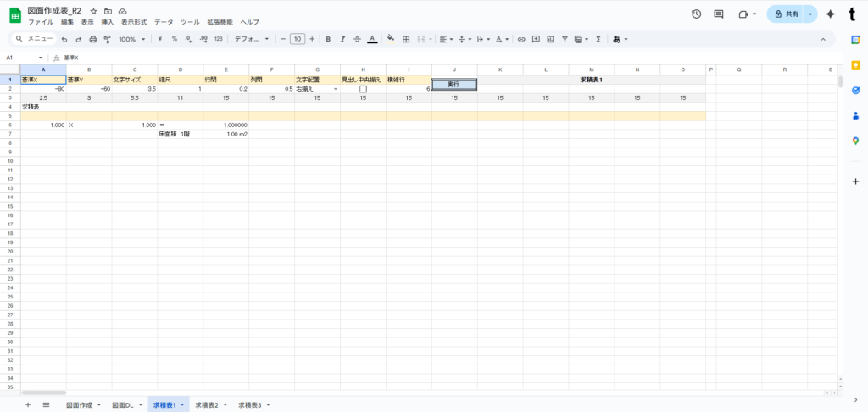This screenshot has width=868, height=412.
Task: Open text rotation dropdown
Action: [502, 39]
